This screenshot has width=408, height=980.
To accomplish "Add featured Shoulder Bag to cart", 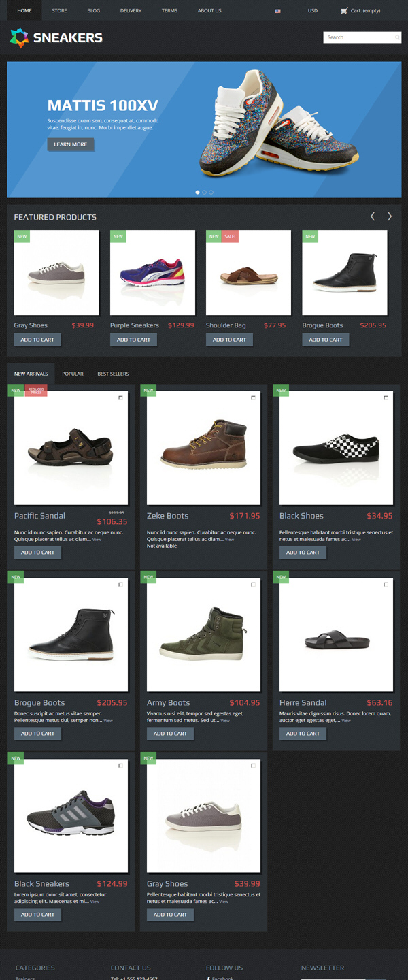I will tap(229, 340).
